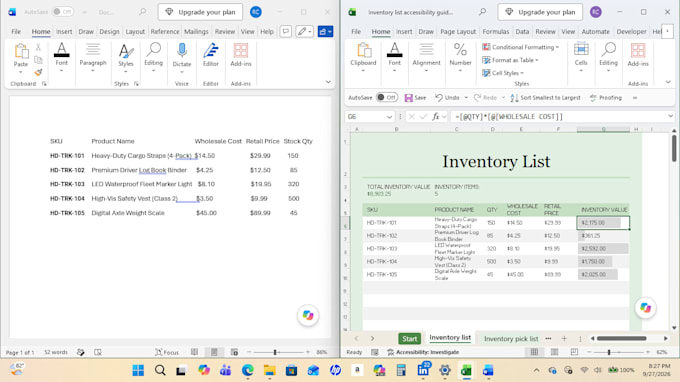Image resolution: width=680 pixels, height=382 pixels.
Task: Expand the Excel formula bar
Action: coord(670,116)
